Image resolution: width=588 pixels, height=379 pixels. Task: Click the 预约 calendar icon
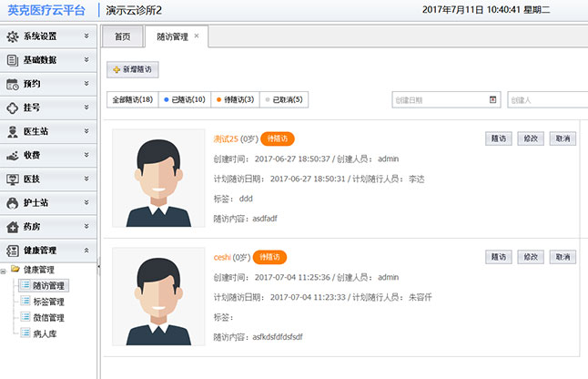click(13, 84)
